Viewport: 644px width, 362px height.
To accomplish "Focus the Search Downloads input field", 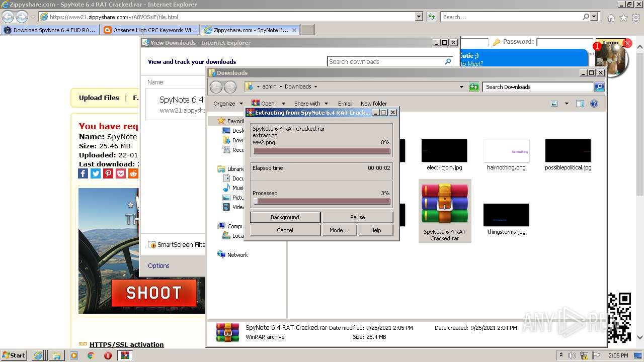I will click(x=538, y=87).
